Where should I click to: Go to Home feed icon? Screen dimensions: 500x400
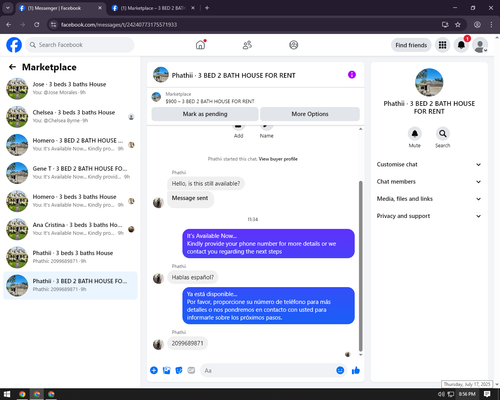click(x=200, y=45)
